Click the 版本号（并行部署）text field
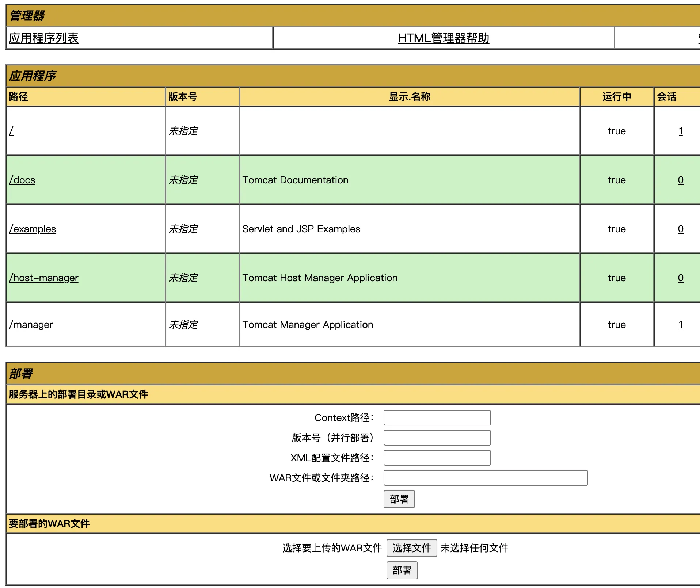700x588 pixels. click(x=437, y=438)
